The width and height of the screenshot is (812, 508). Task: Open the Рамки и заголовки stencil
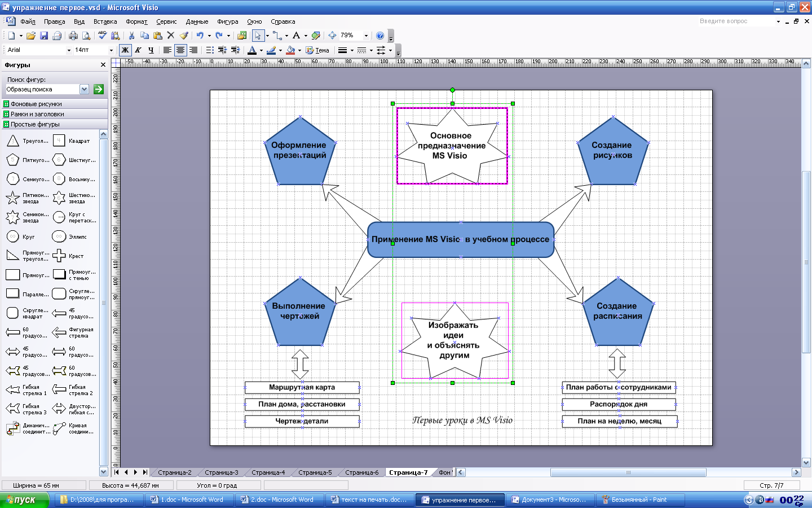[x=54, y=114]
